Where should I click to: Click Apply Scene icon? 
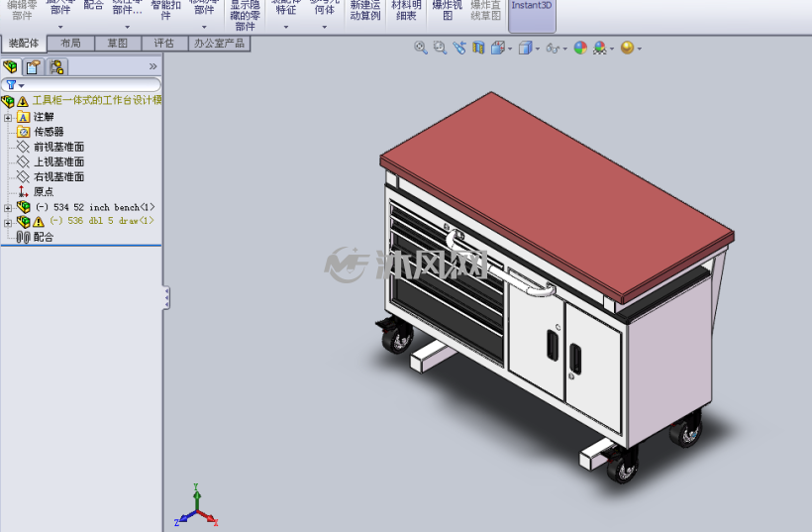tap(600, 49)
